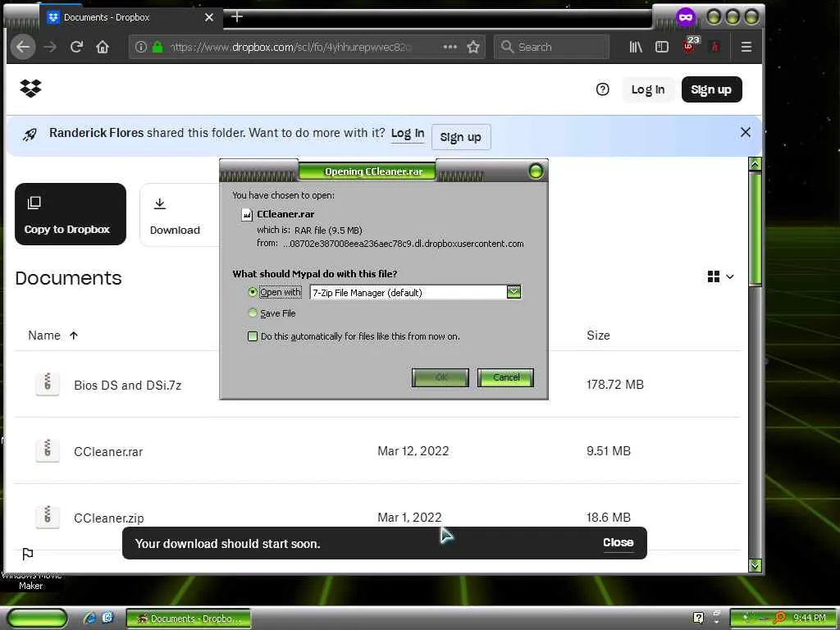Go back with the browser back arrow
Image resolution: width=840 pixels, height=630 pixels.
point(22,47)
